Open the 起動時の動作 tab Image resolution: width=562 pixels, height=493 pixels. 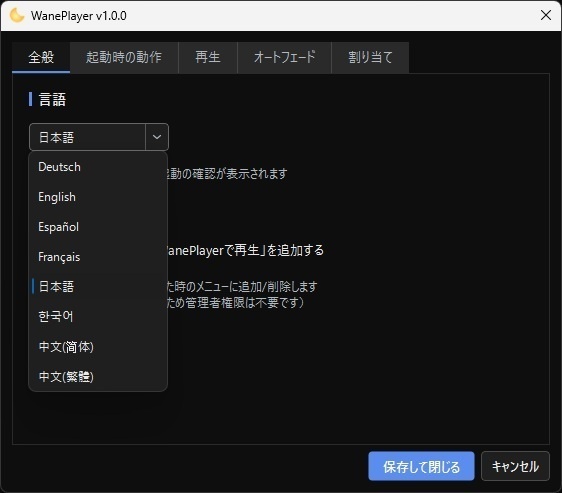click(124, 57)
